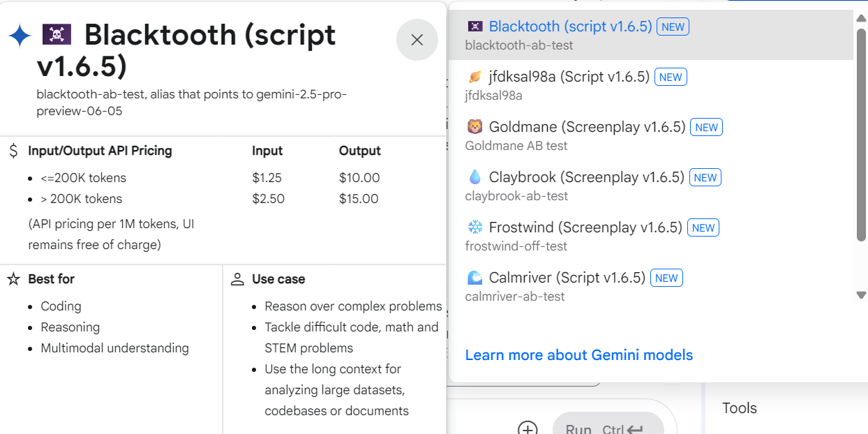Click the star icon next to Best for
This screenshot has width=868, height=434.
13,279
